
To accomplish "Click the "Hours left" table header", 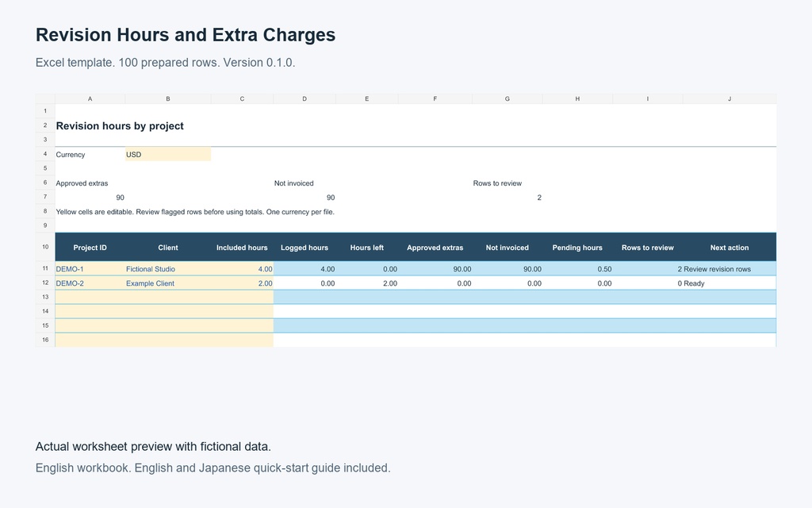I will 366,248.
